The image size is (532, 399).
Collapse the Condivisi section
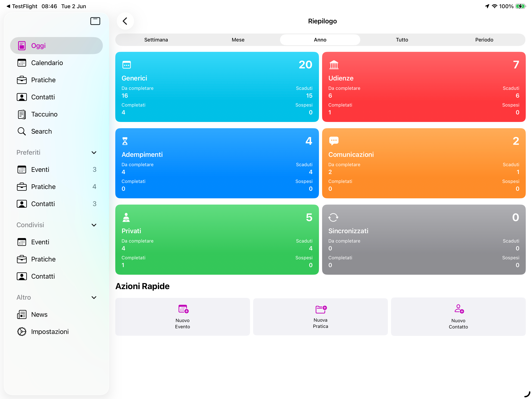[x=94, y=225]
